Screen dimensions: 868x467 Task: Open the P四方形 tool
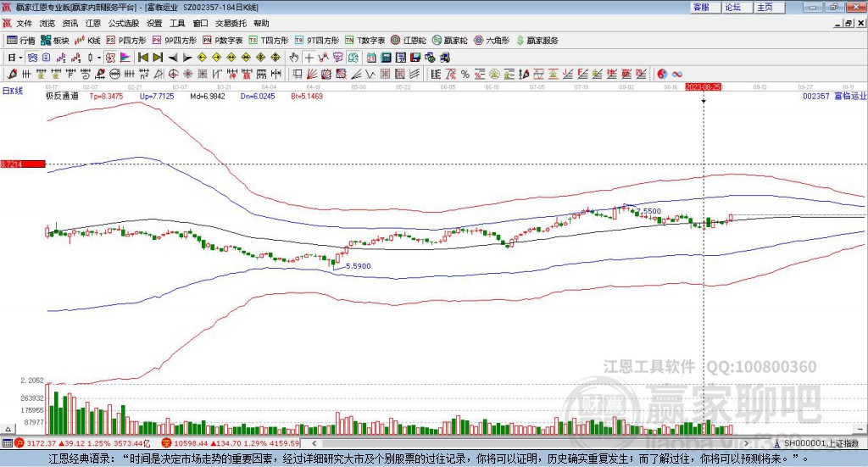pyautogui.click(x=126, y=41)
